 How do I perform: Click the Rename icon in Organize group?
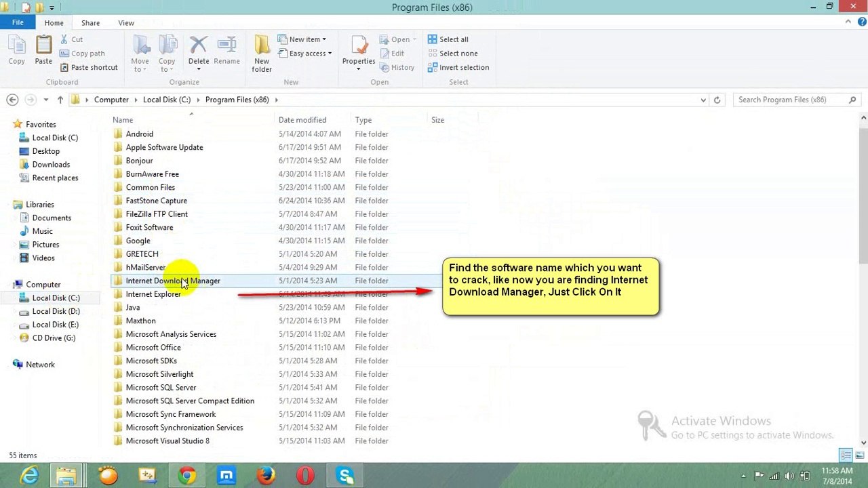pyautogui.click(x=226, y=45)
